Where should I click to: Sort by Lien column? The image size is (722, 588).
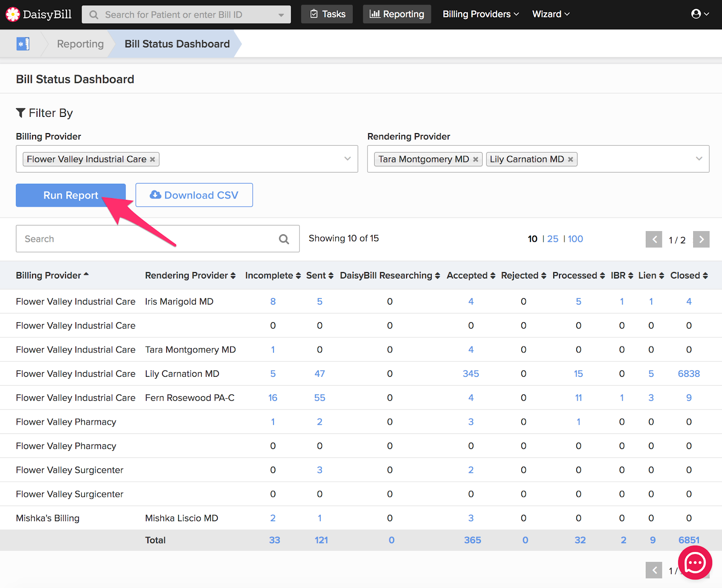point(651,275)
